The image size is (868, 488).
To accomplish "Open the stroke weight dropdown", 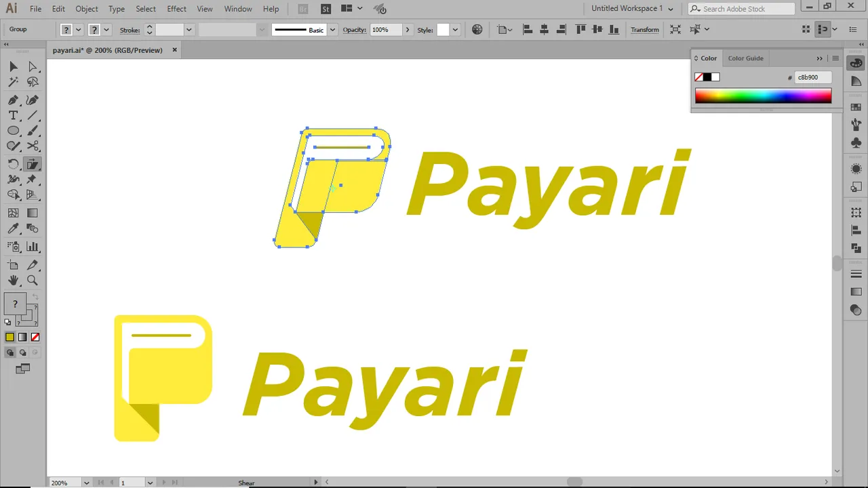I will tap(189, 30).
